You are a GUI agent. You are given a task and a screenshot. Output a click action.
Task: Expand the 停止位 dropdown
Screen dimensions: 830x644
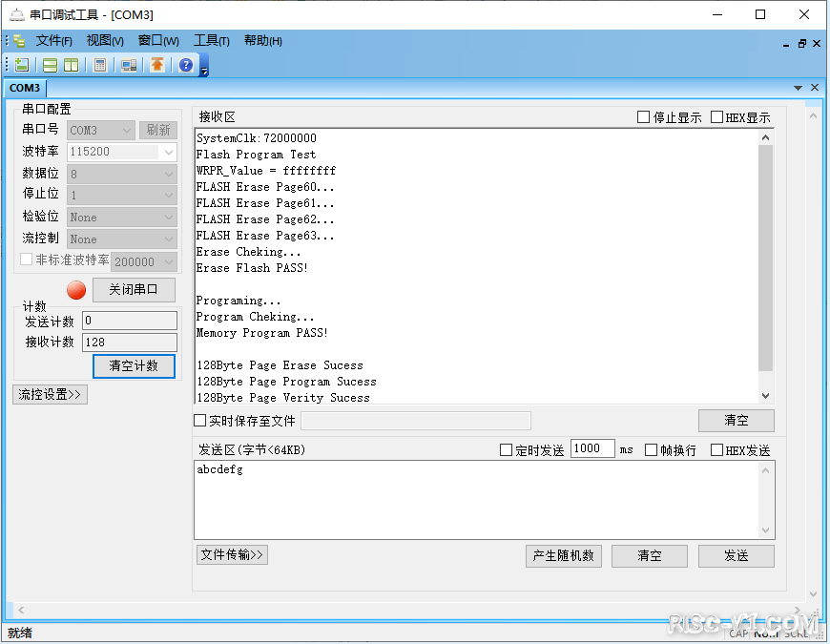[122, 196]
